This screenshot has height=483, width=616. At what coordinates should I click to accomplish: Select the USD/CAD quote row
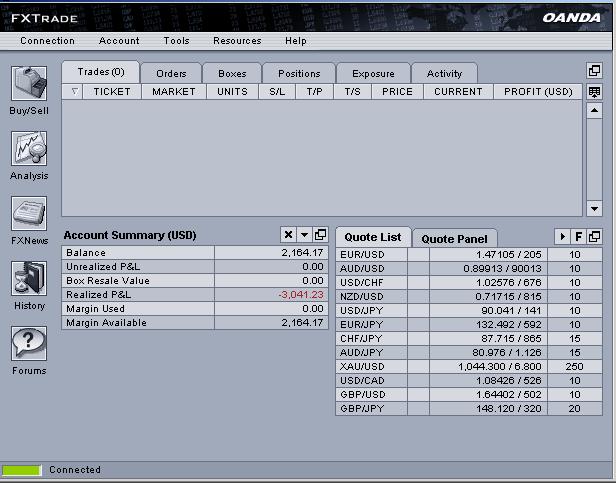(469, 380)
